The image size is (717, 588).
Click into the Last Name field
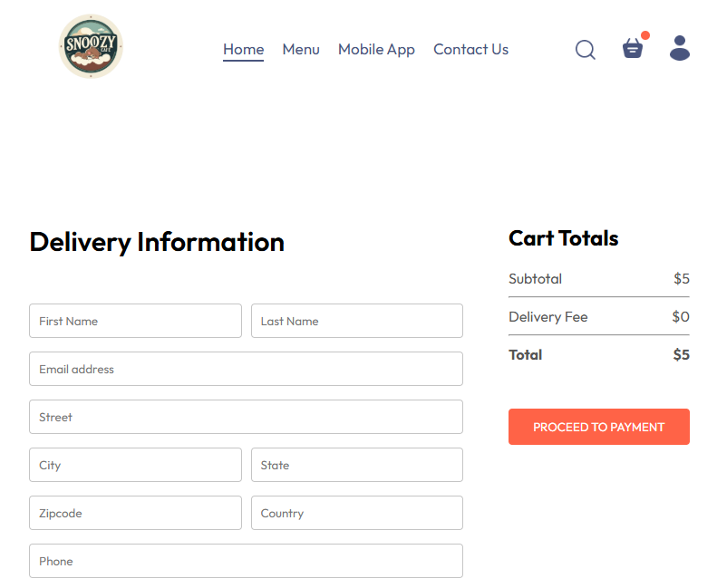(356, 321)
